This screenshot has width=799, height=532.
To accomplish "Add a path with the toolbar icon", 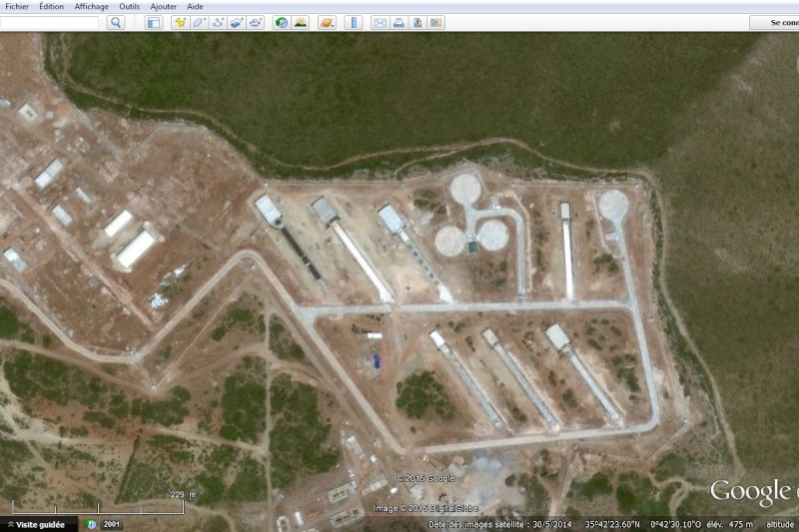I will click(218, 22).
